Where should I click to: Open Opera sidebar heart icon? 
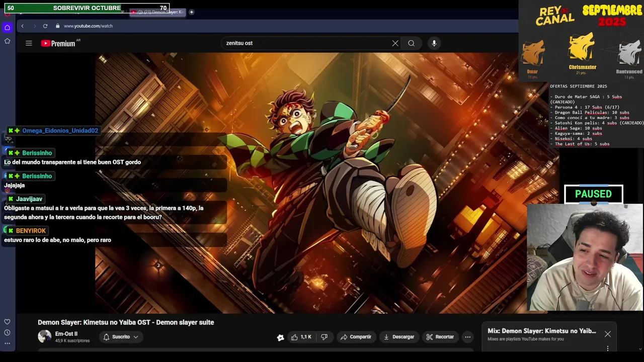coord(7,322)
